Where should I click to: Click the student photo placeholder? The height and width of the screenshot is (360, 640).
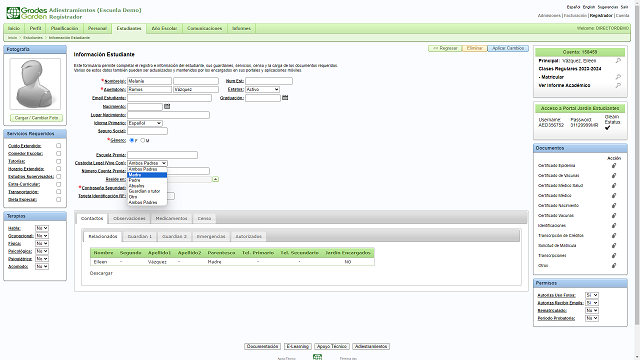tap(35, 84)
